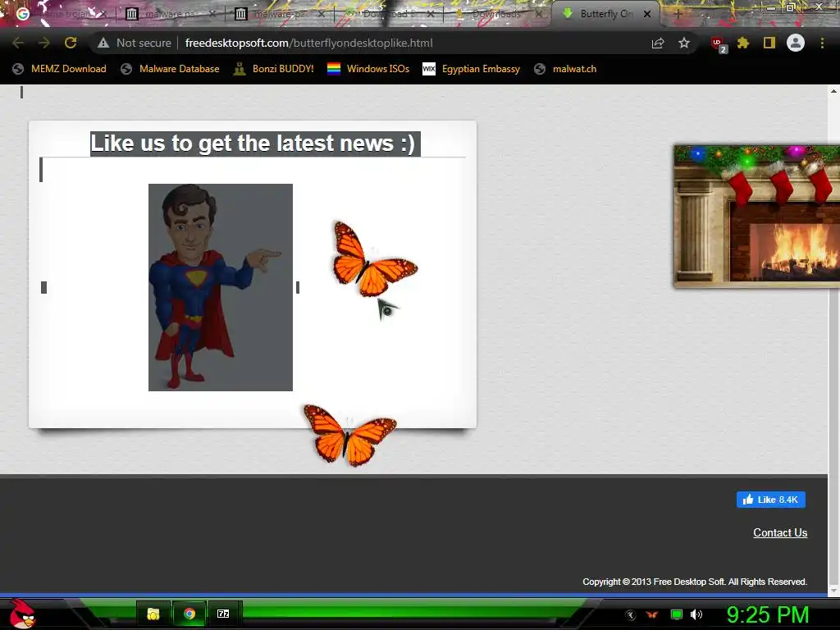Open the uBlock Origin extension
The width and height of the screenshot is (840, 630).
[717, 44]
